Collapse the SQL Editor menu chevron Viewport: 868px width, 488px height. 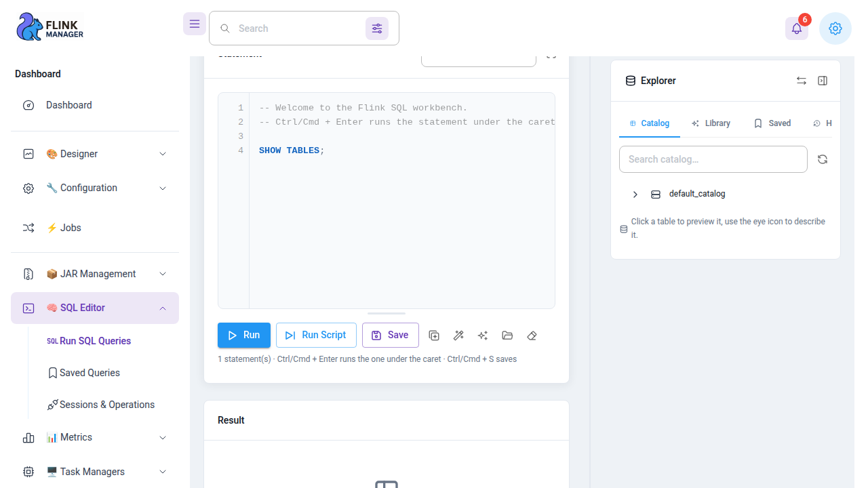tap(163, 308)
